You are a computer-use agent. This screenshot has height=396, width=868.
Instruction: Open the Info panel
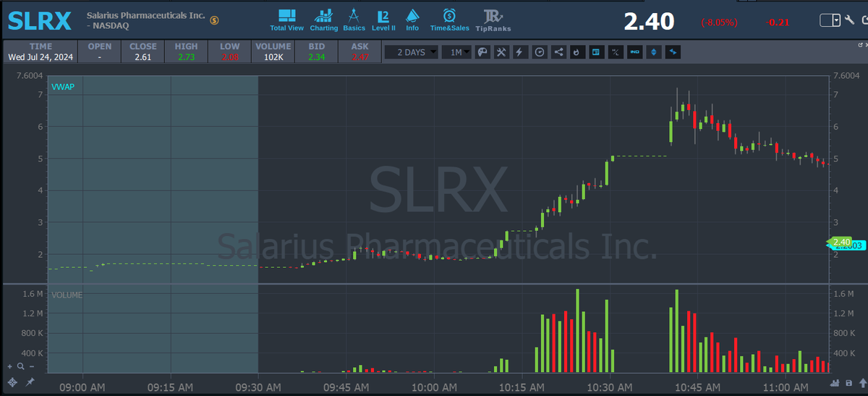click(x=412, y=20)
